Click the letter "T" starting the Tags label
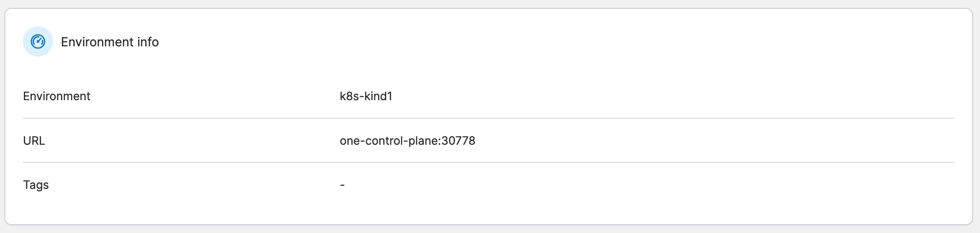 (x=26, y=184)
